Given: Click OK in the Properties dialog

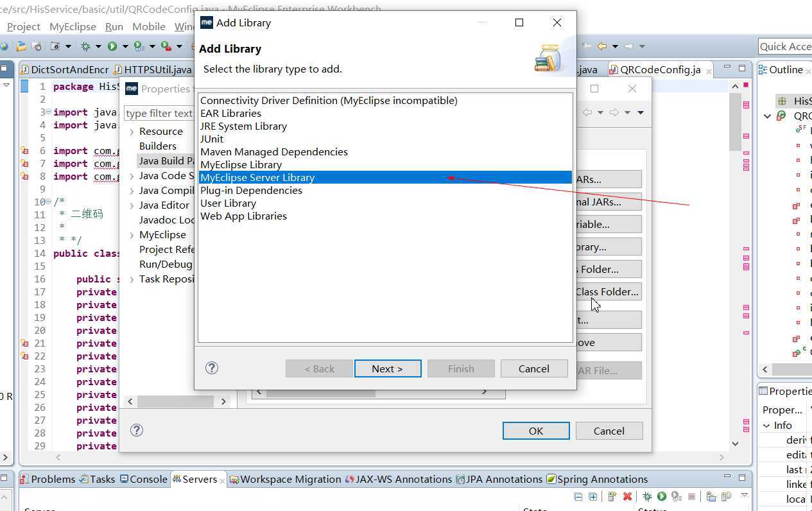Looking at the screenshot, I should tap(536, 431).
